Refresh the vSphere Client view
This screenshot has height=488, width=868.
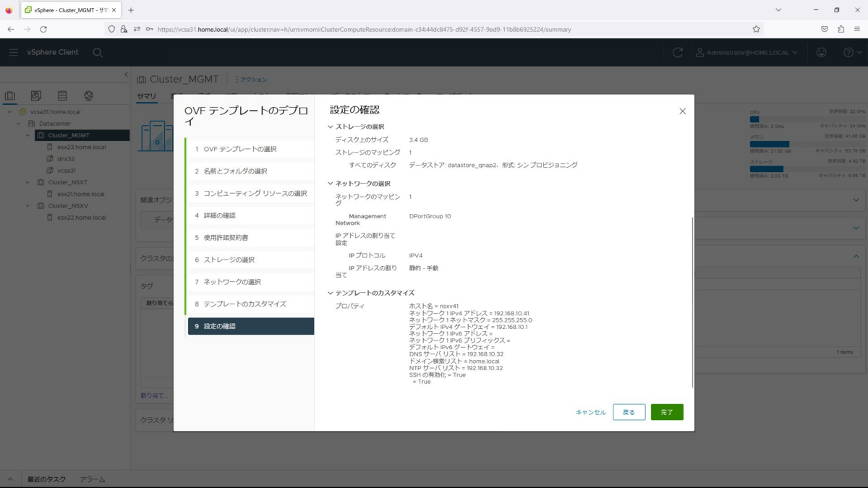(678, 52)
